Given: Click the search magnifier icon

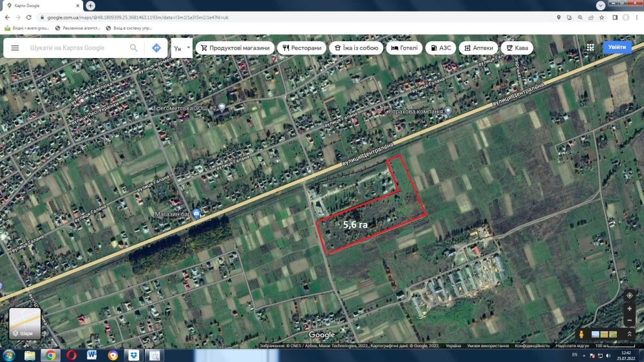Looking at the screenshot, I should click(134, 48).
